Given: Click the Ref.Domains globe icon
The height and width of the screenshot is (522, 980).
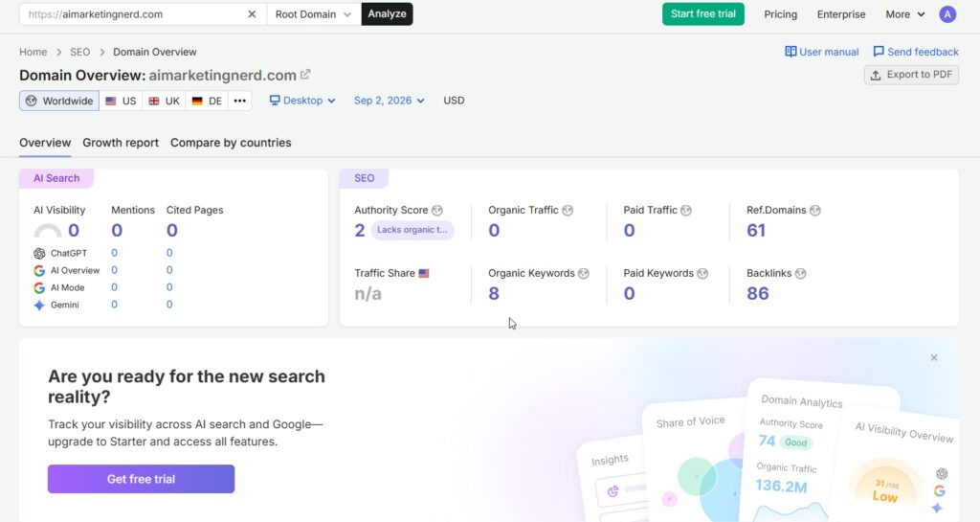Looking at the screenshot, I should click(815, 211).
